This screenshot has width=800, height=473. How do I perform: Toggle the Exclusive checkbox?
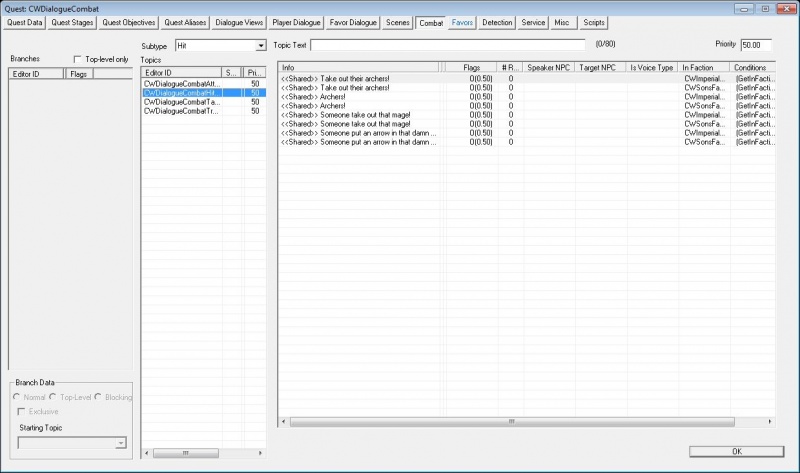(x=21, y=411)
